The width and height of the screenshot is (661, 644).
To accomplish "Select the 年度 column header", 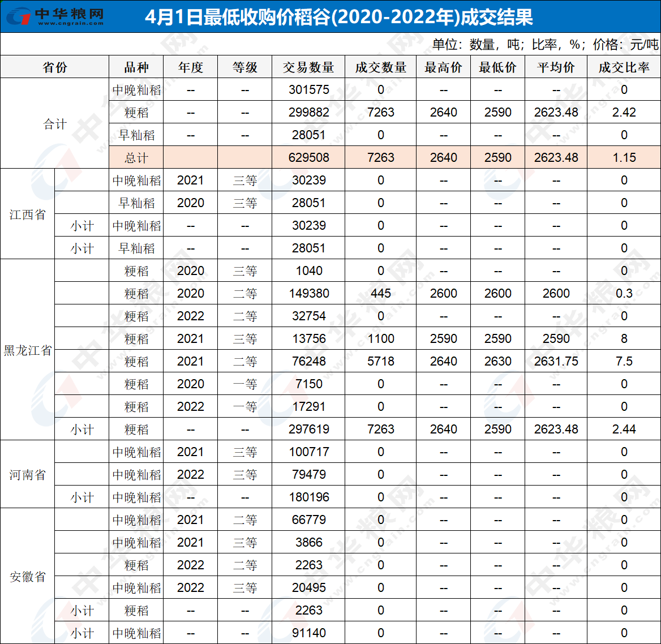I will click(190, 67).
